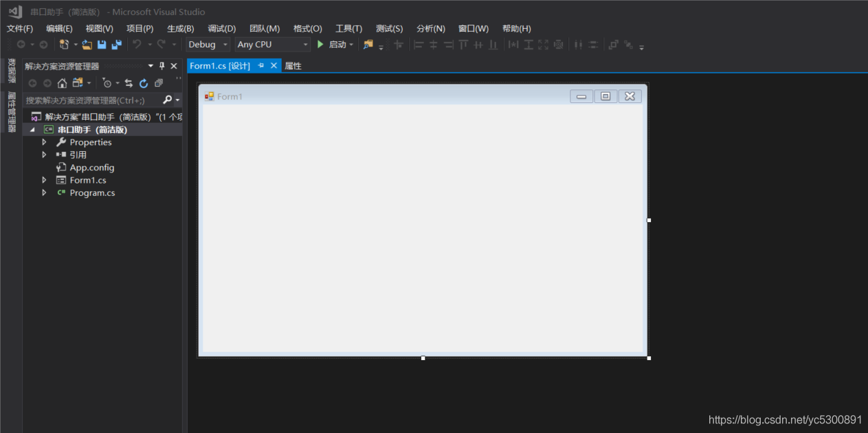This screenshot has height=433, width=868.
Task: Collapse the 串口助手 project node
Action: click(x=32, y=130)
